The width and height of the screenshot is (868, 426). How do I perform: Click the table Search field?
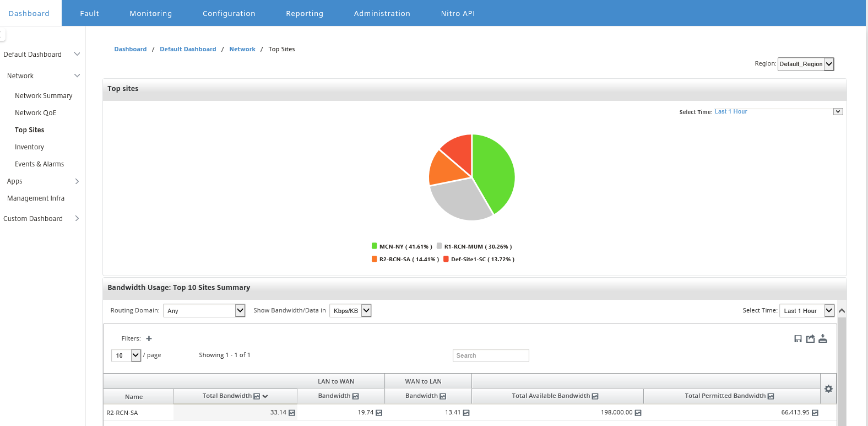pos(491,355)
